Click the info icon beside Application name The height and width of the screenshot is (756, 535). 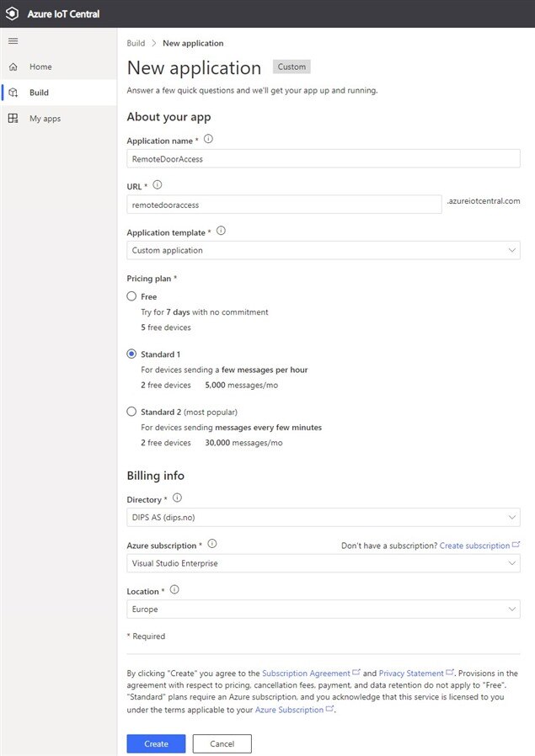208,140
